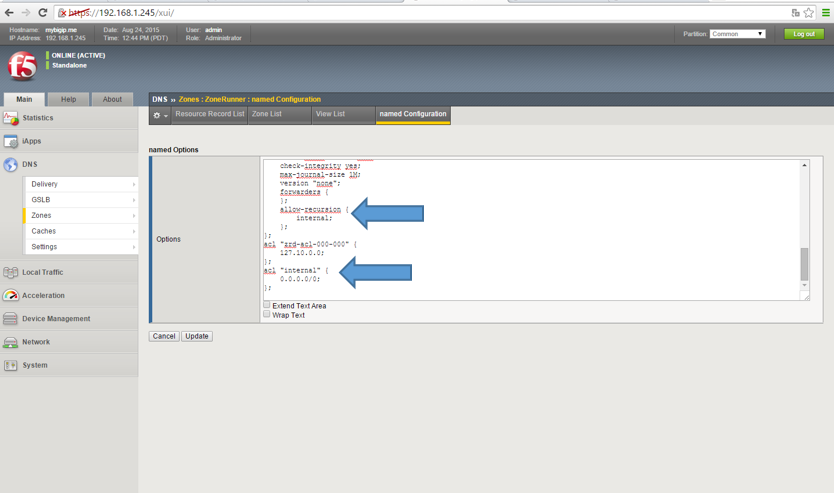This screenshot has height=494, width=834.
Task: Click the options textarea scrollbar
Action: coord(804,263)
